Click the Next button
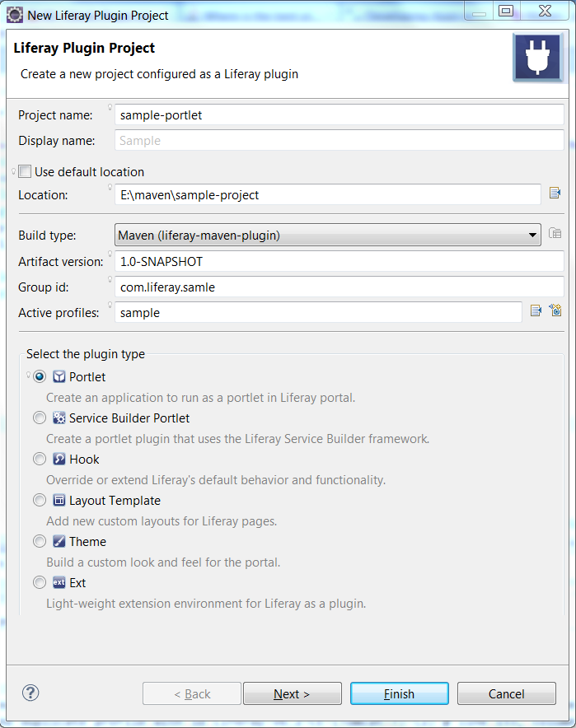The height and width of the screenshot is (728, 576). click(293, 693)
